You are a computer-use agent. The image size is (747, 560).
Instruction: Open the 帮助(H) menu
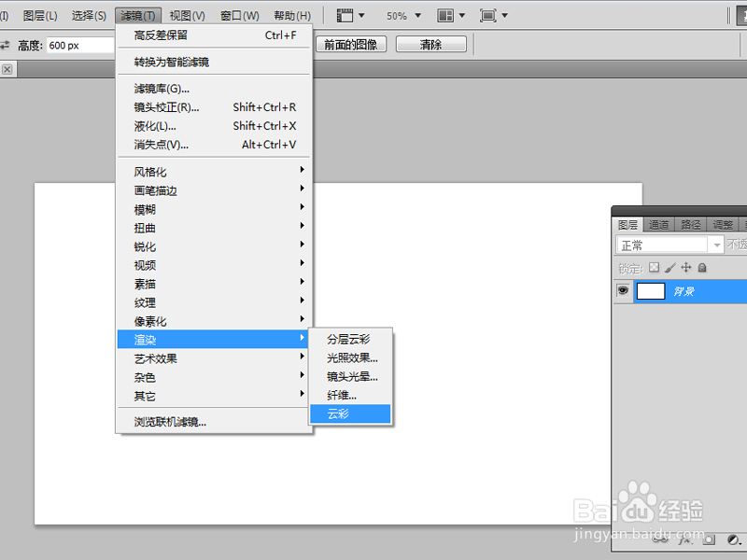click(292, 16)
